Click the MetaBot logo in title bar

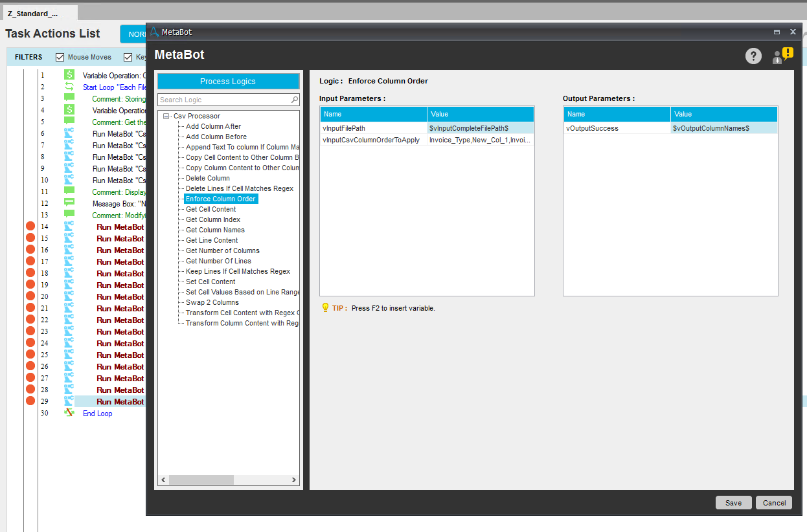click(154, 32)
